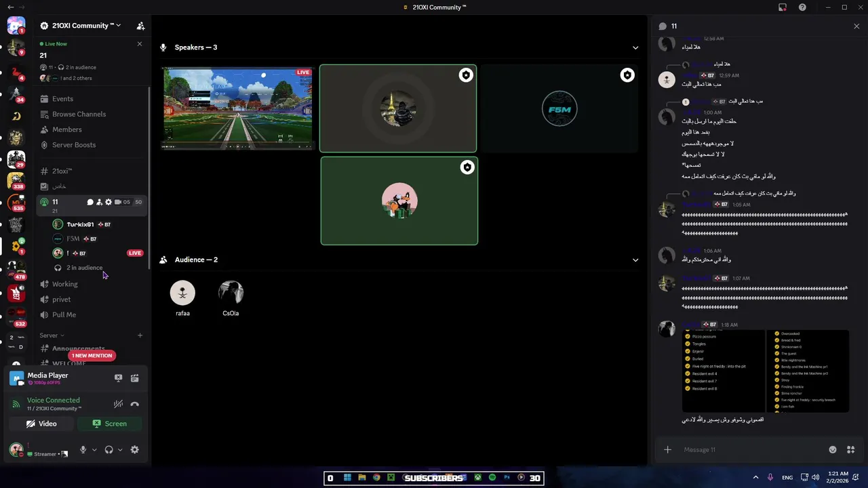Open chat icon on stage channel 11
Image resolution: width=868 pixels, height=488 pixels.
pyautogui.click(x=90, y=202)
